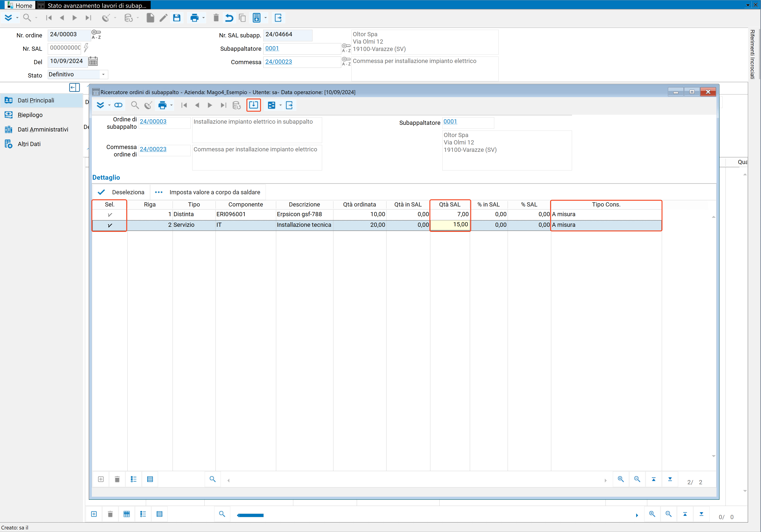This screenshot has height=532, width=761.
Task: Open Print dropdown arrow in main toolbar
Action: pos(204,18)
